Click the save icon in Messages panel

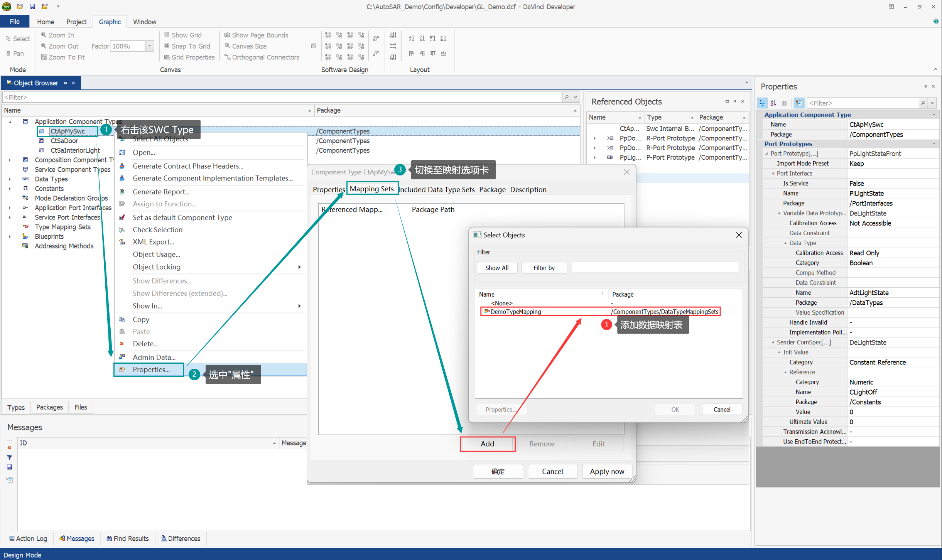tap(10, 467)
